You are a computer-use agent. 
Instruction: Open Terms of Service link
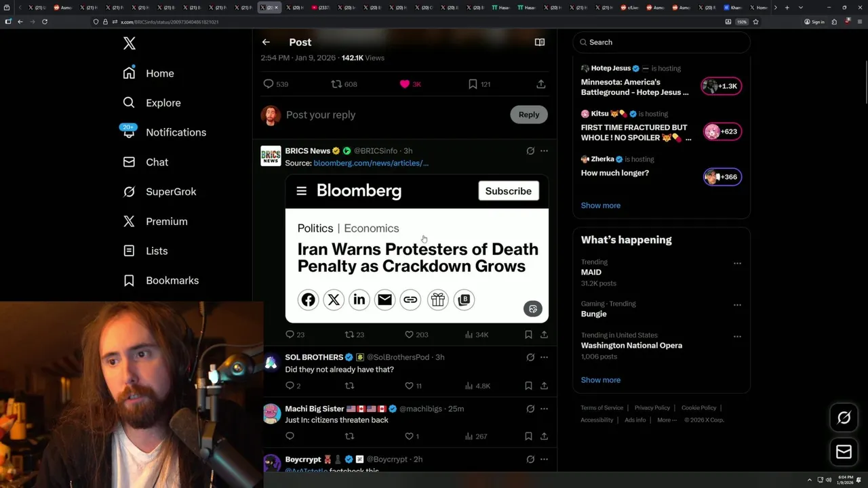[x=601, y=408]
